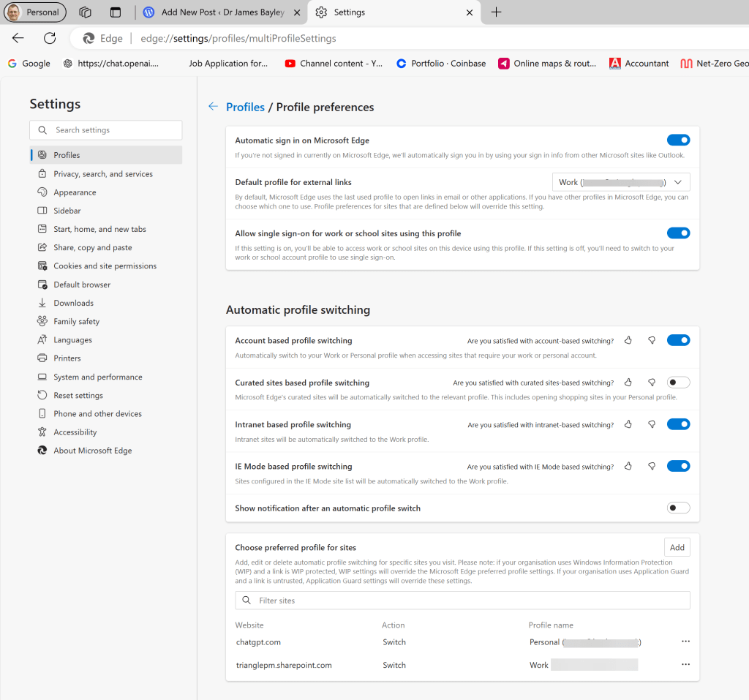Turn on notification after automatic profile switch

pyautogui.click(x=678, y=508)
